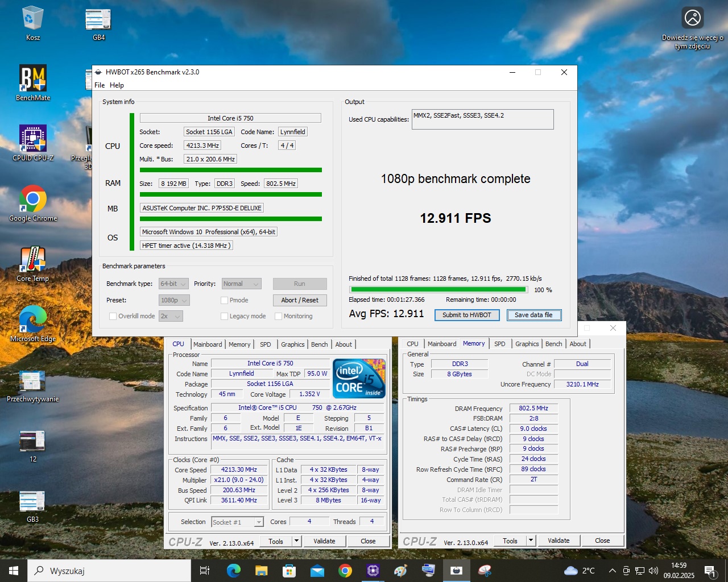This screenshot has width=728, height=582.
Task: Click the weather widget showing 2°C
Action: click(579, 571)
